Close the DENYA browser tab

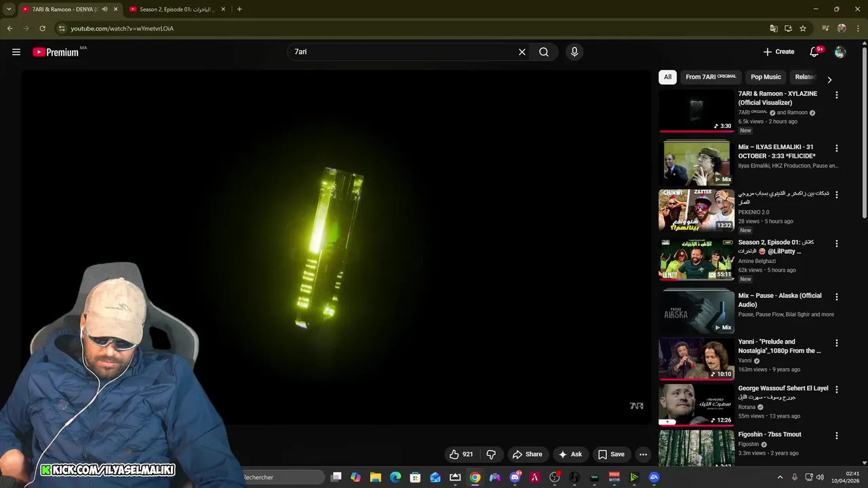(x=115, y=9)
